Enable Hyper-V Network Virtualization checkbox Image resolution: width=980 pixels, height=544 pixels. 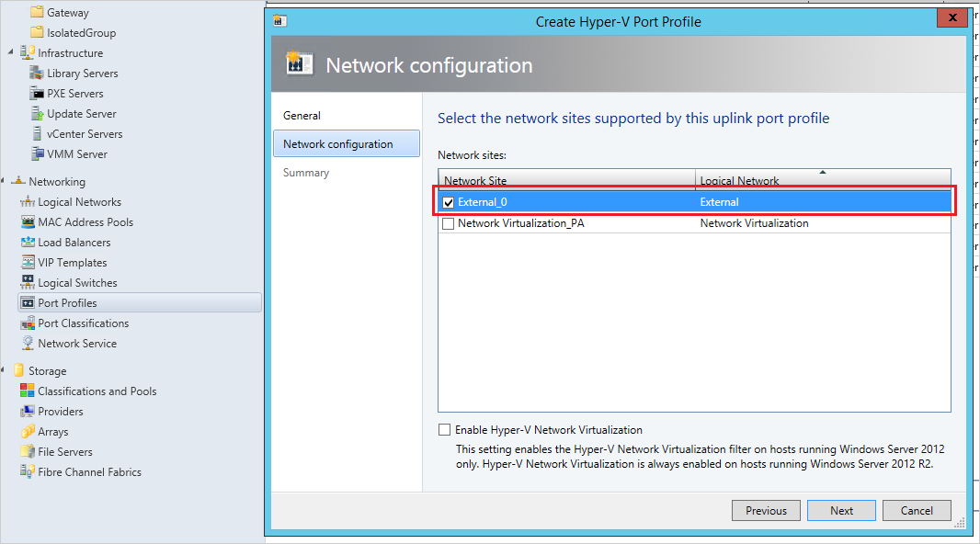[444, 430]
